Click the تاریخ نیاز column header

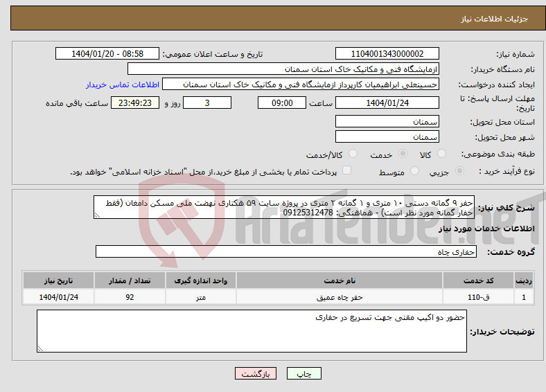(x=58, y=280)
